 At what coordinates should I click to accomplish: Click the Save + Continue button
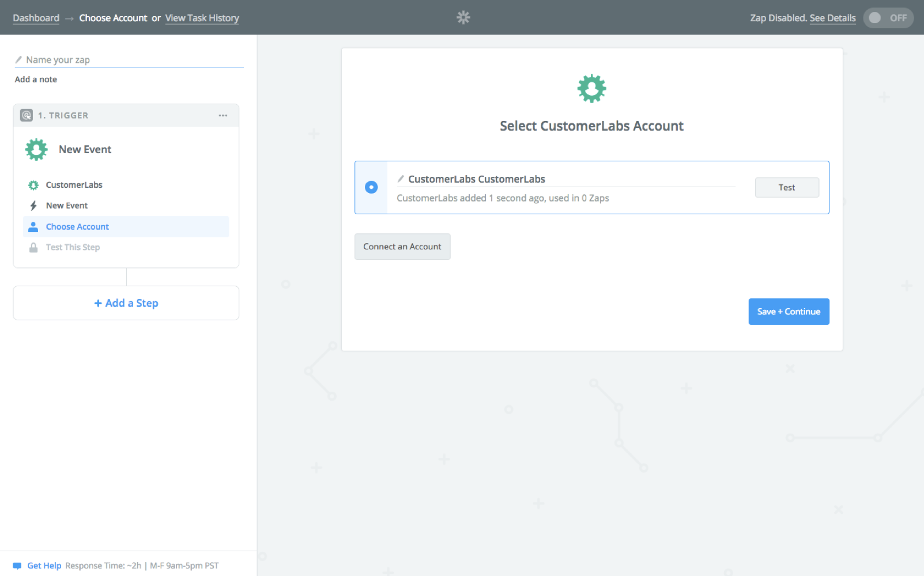tap(789, 312)
